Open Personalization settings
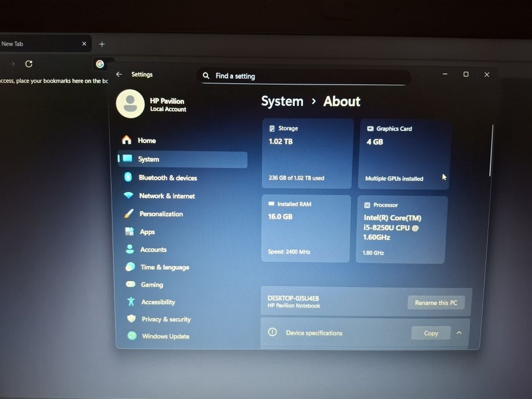 coord(183,214)
